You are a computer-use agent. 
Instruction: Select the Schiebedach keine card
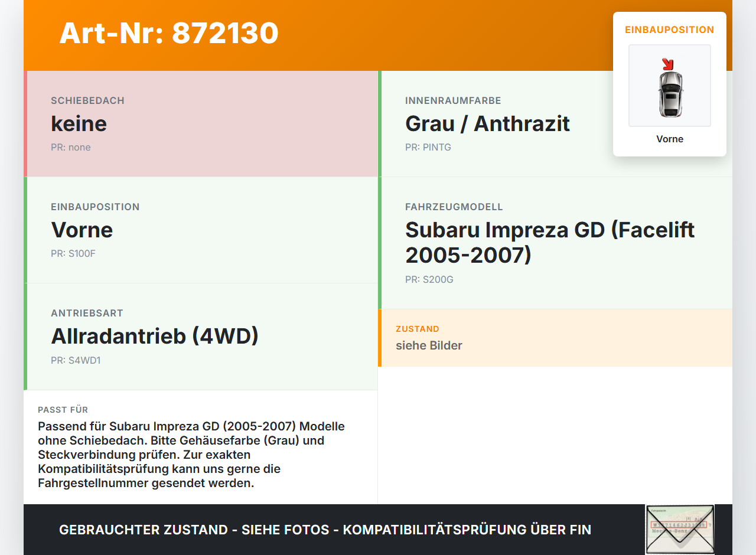point(201,124)
